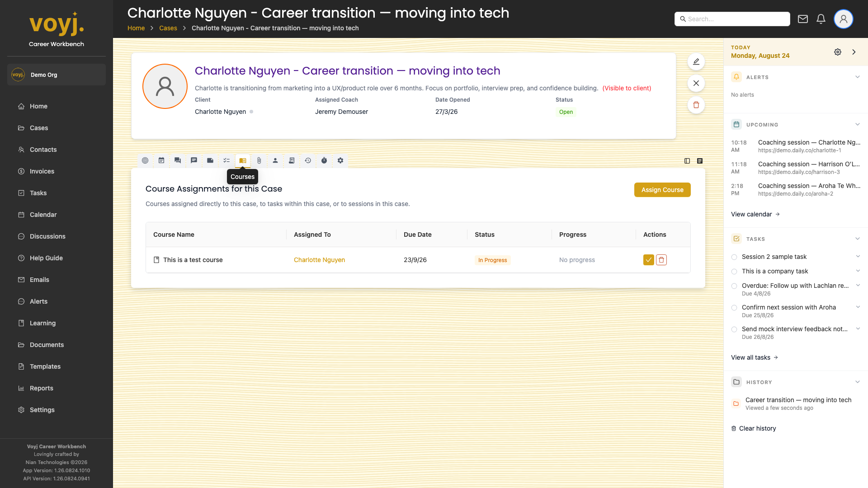Click View calendar link
The image size is (868, 488).
coord(755,214)
